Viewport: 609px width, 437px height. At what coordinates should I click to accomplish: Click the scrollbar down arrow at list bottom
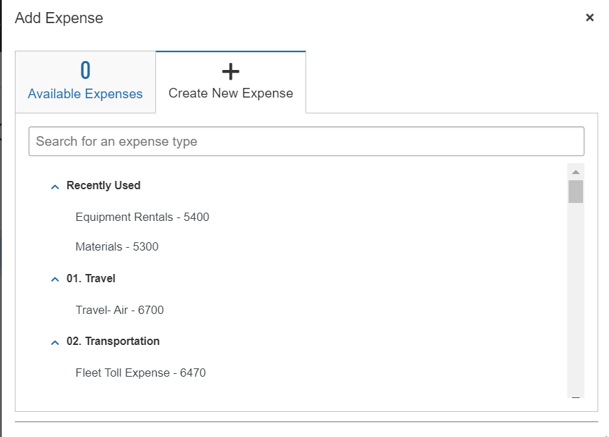pos(576,397)
